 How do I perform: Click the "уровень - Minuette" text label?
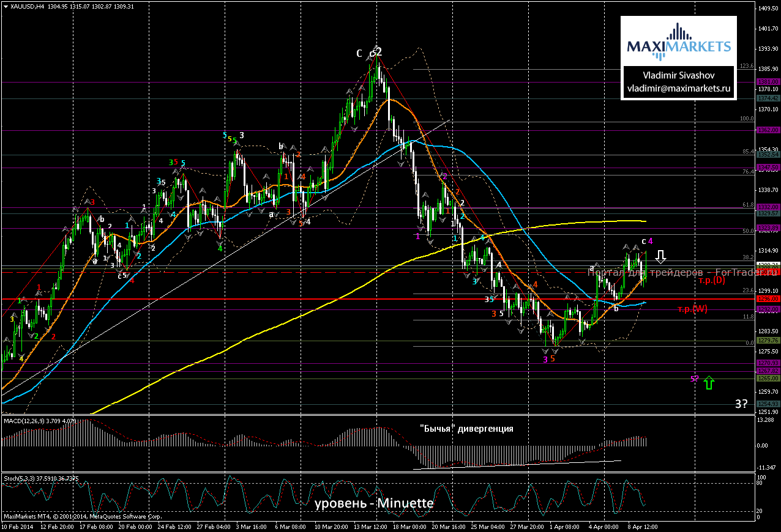pyautogui.click(x=374, y=504)
